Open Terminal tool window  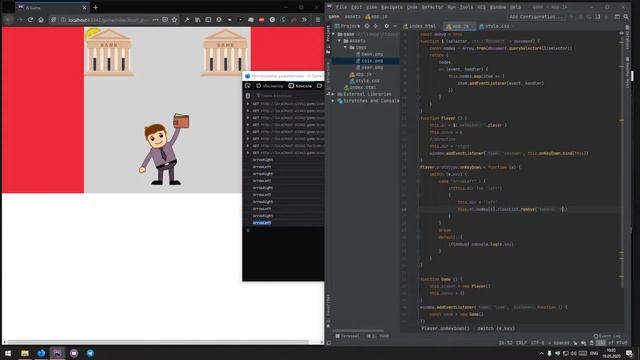(x=347, y=336)
